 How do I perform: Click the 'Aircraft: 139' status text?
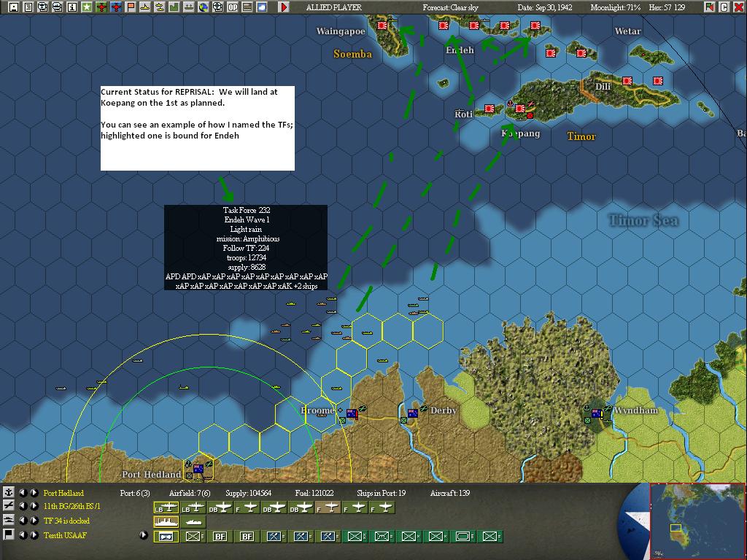tap(449, 493)
